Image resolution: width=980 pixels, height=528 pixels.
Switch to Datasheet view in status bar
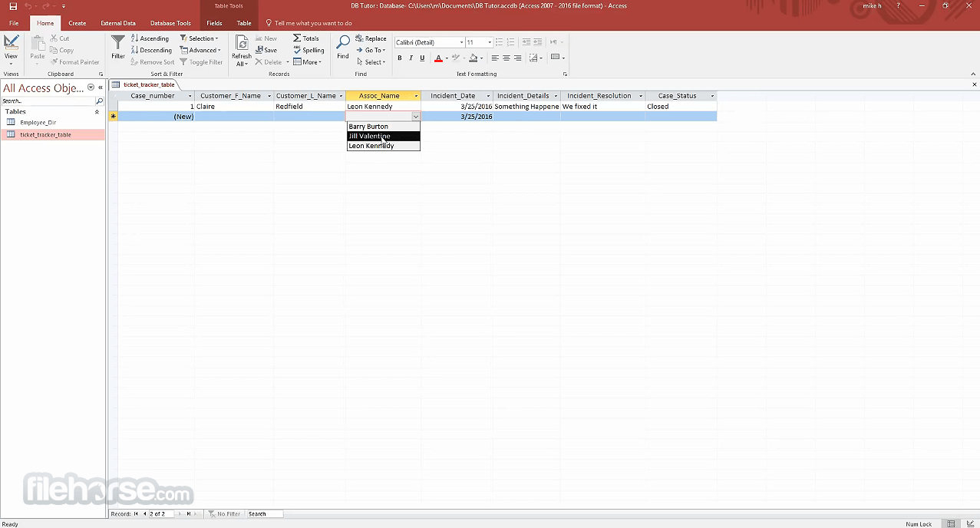(951, 523)
